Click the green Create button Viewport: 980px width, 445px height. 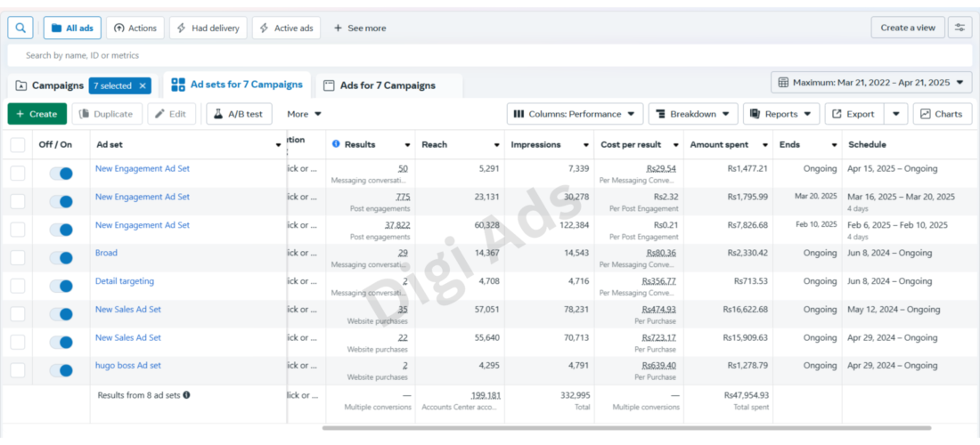click(37, 114)
